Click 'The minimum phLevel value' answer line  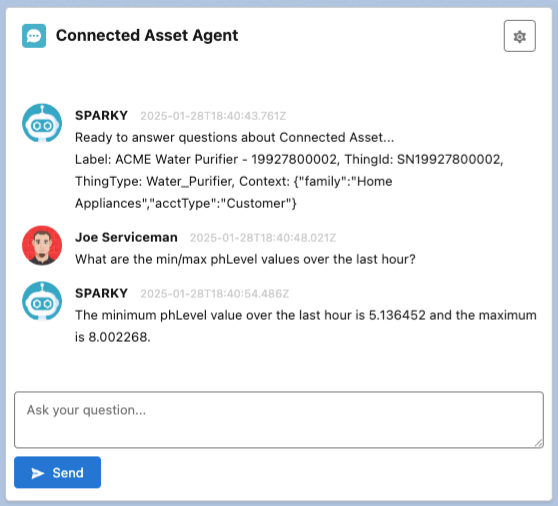(x=306, y=315)
